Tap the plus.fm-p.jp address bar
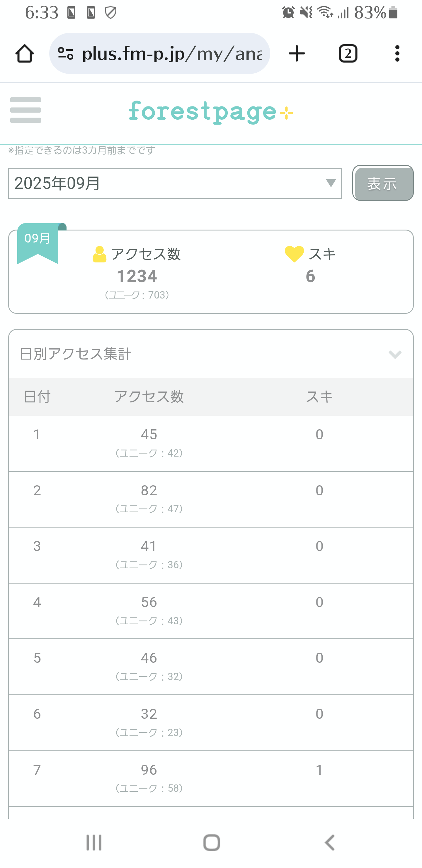This screenshot has width=422, height=868. pos(172,54)
